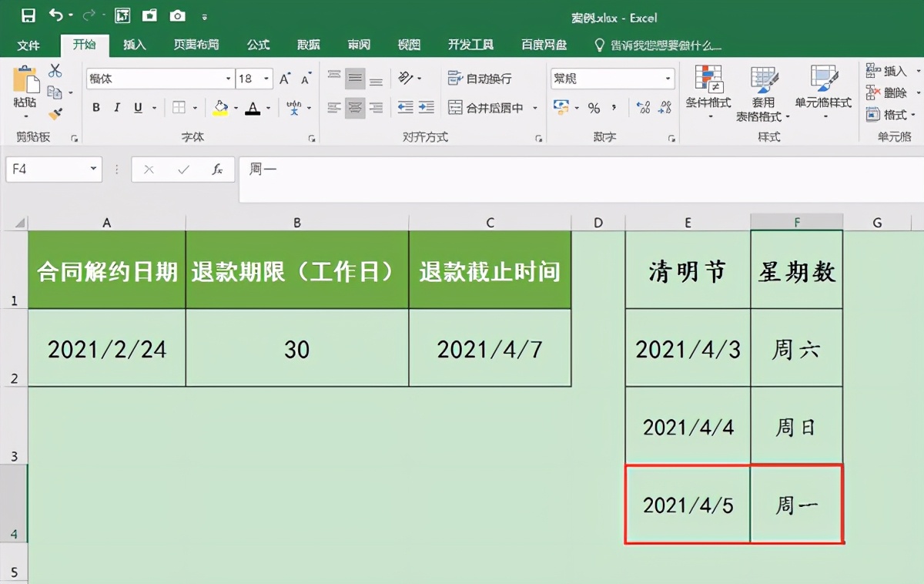Click the camera icon in the quick access toolbar
924x584 pixels.
(x=178, y=15)
